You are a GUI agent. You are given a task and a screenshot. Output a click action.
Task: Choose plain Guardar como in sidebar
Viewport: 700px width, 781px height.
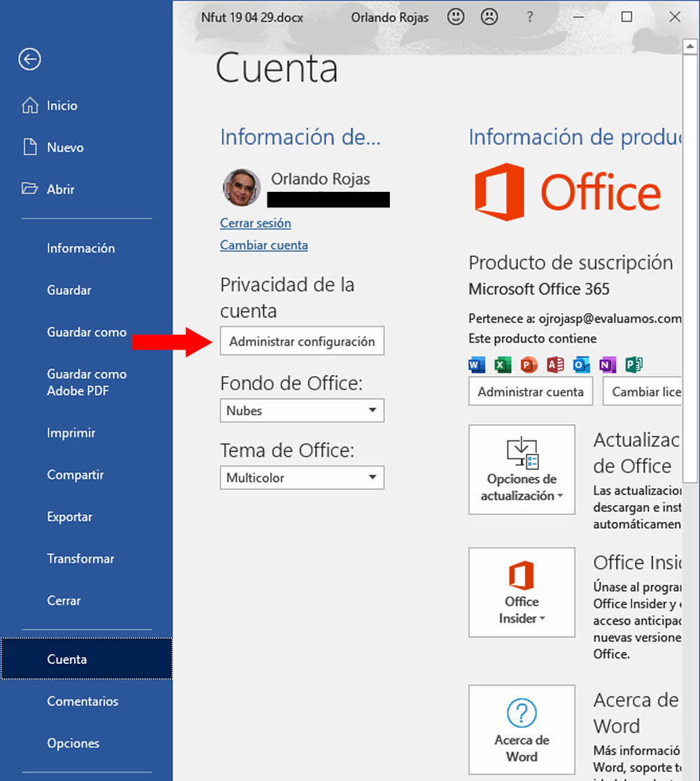pos(87,332)
